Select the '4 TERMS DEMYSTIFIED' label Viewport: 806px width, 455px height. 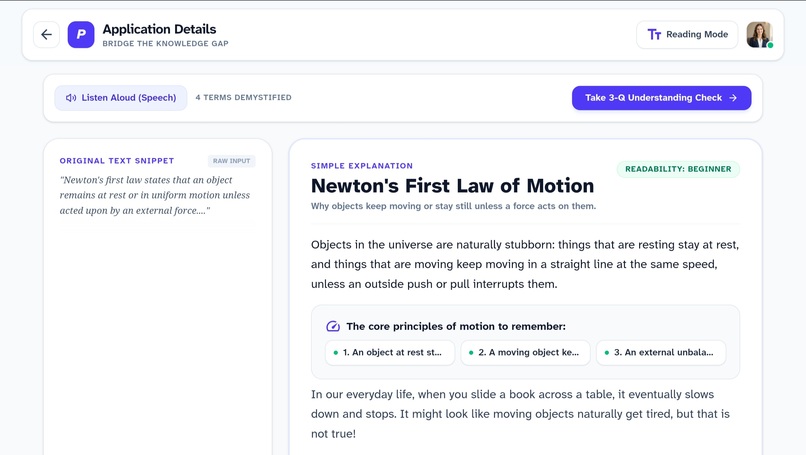243,97
